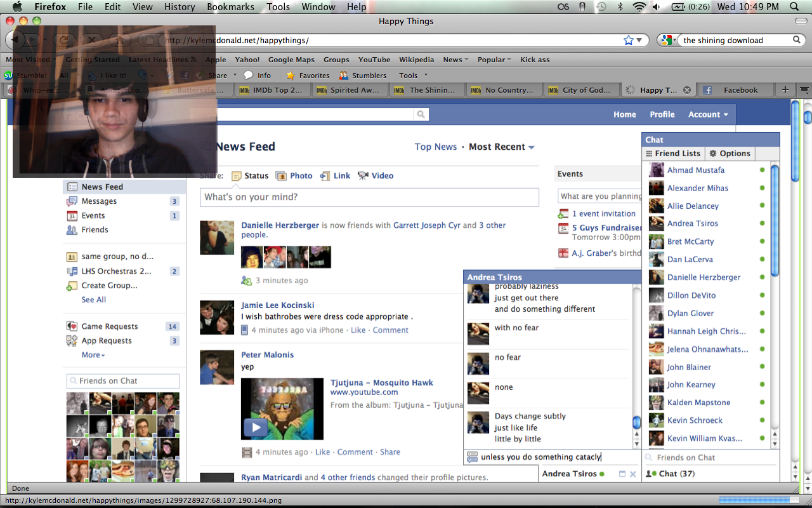This screenshot has width=812, height=508.
Task: Click the LHS Orchestras group icon
Action: 72,271
